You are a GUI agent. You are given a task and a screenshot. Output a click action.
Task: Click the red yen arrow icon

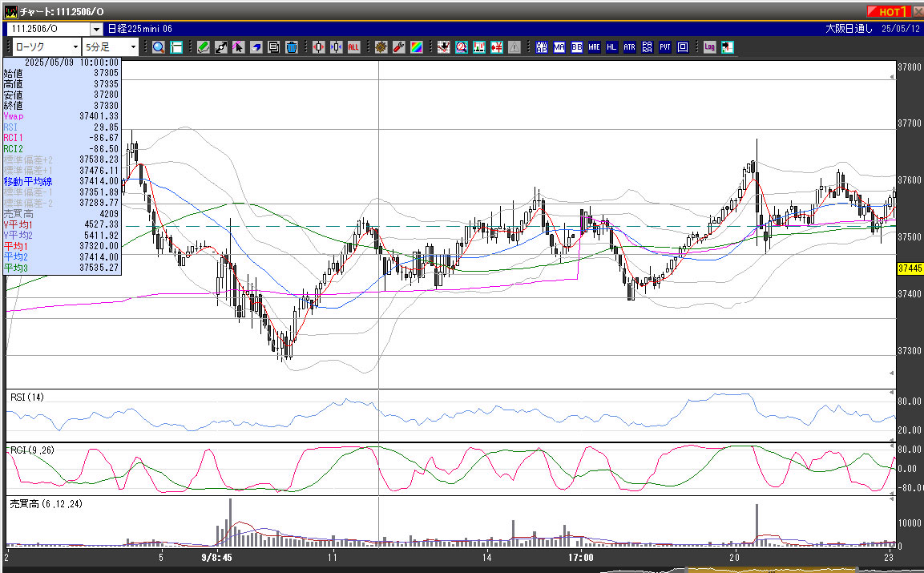click(497, 47)
